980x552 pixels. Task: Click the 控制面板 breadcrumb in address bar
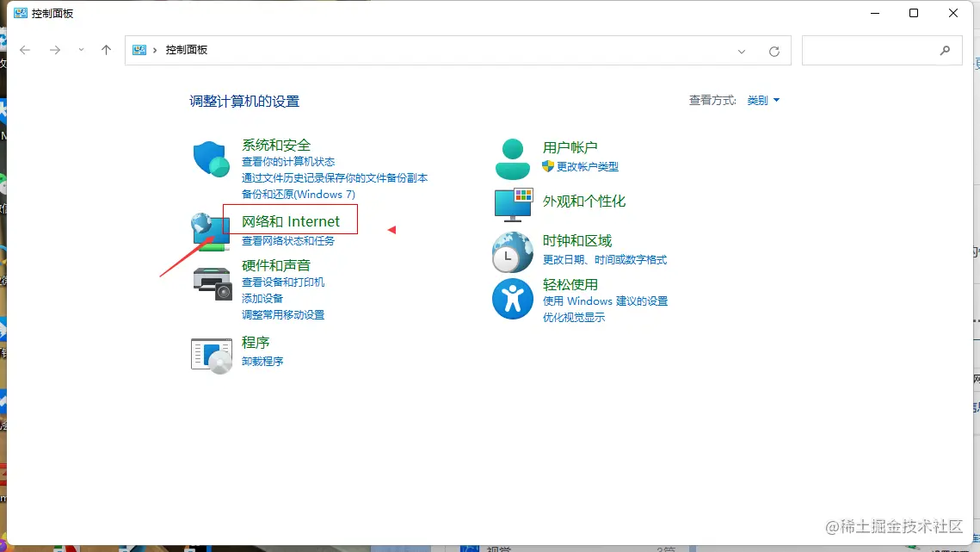point(186,50)
